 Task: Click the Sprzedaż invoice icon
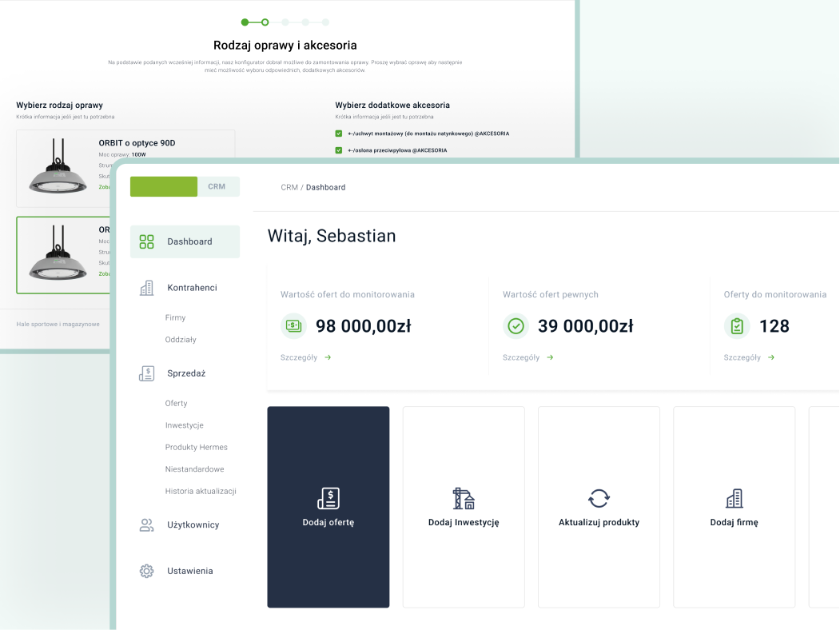[146, 373]
